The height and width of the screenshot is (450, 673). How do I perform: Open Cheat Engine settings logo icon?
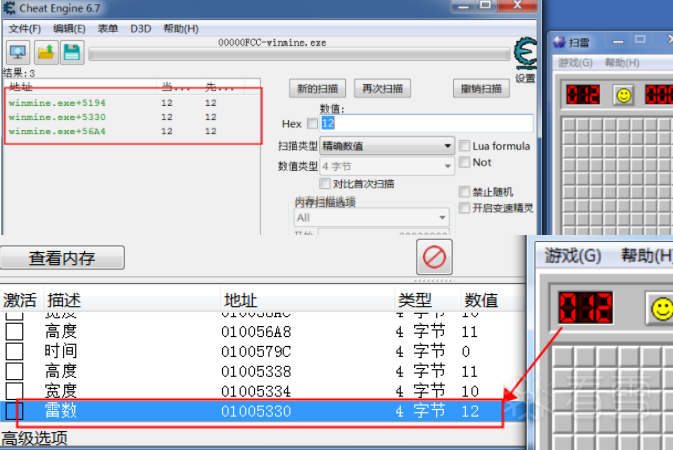pos(525,53)
